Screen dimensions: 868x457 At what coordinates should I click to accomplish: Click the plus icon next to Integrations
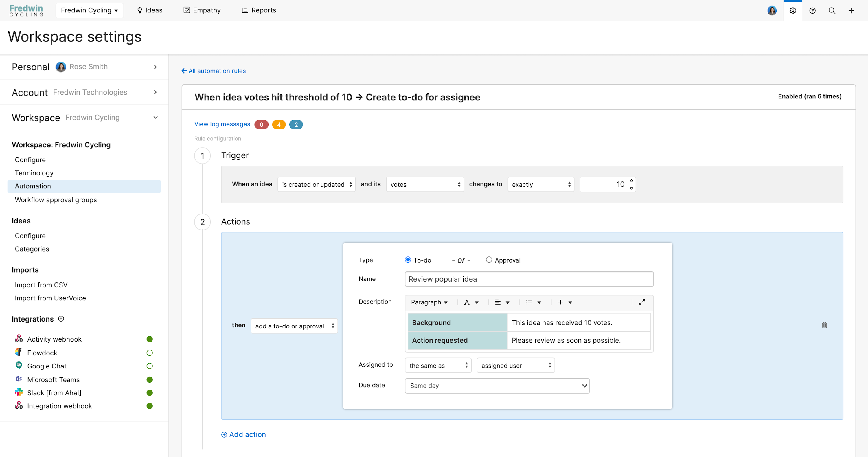tap(61, 319)
